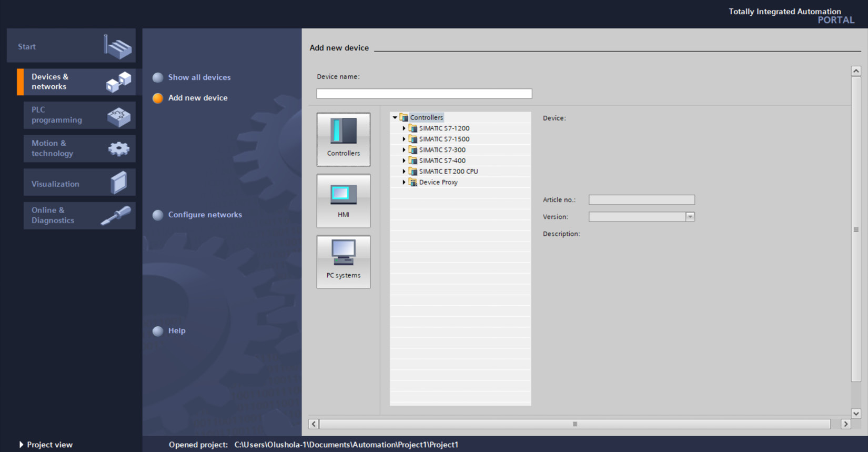The image size is (868, 452).
Task: Click the SIMATIC S7-300 folder icon
Action: tap(413, 150)
